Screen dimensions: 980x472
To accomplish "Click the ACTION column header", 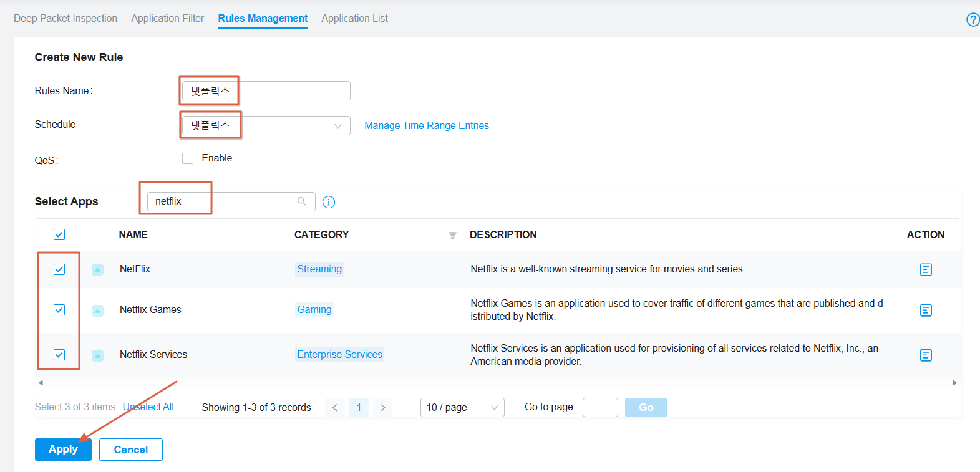I will pyautogui.click(x=926, y=235).
